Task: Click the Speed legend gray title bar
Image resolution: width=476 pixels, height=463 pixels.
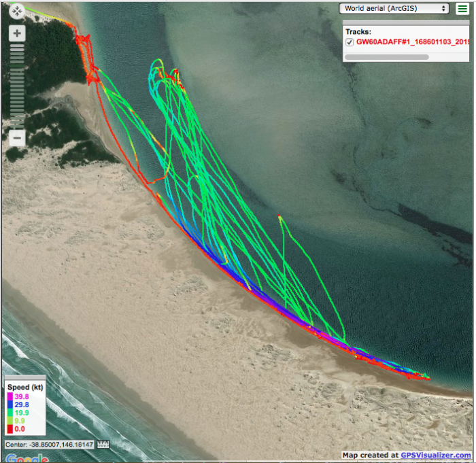Action: click(24, 377)
